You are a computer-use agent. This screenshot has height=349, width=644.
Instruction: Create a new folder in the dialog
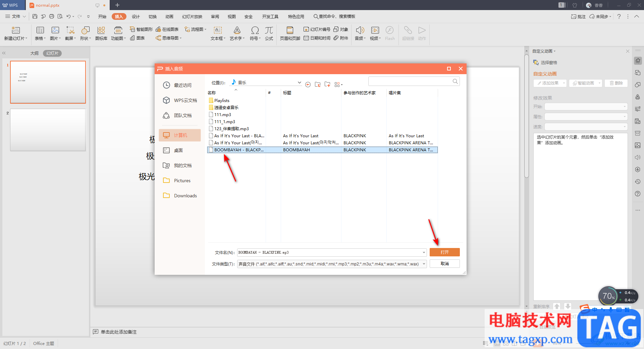pos(327,85)
